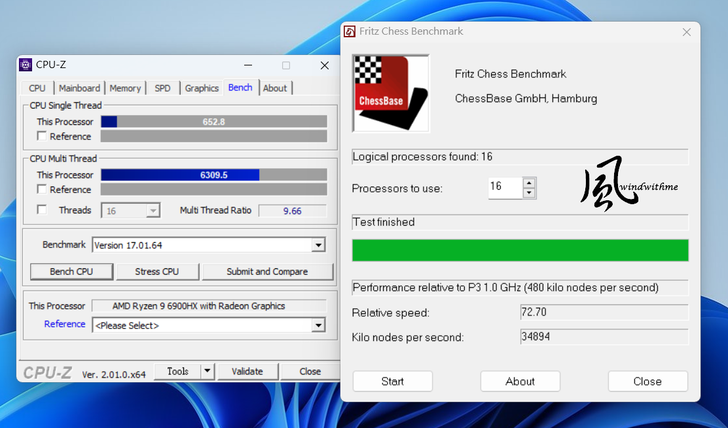Switch to the Mainboard tab

[79, 88]
